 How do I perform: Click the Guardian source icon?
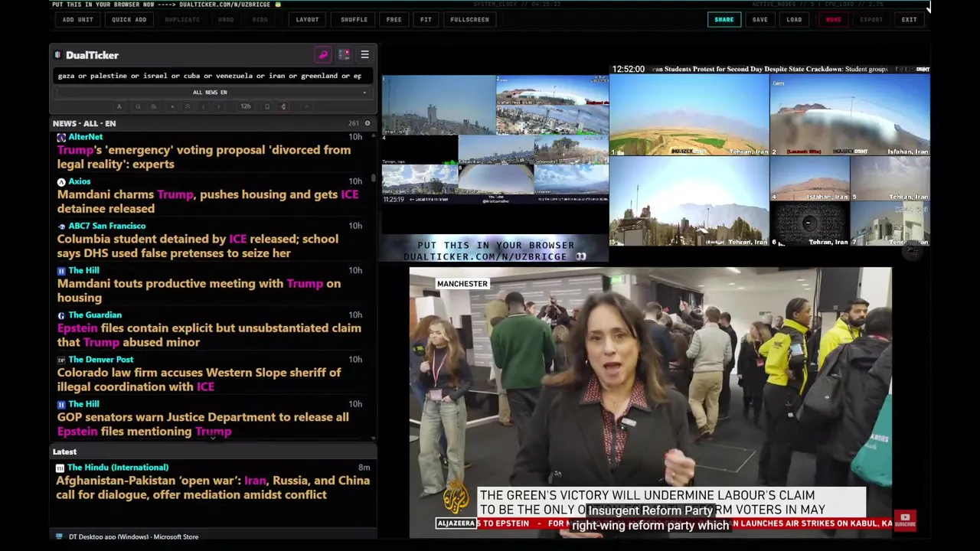coord(61,315)
